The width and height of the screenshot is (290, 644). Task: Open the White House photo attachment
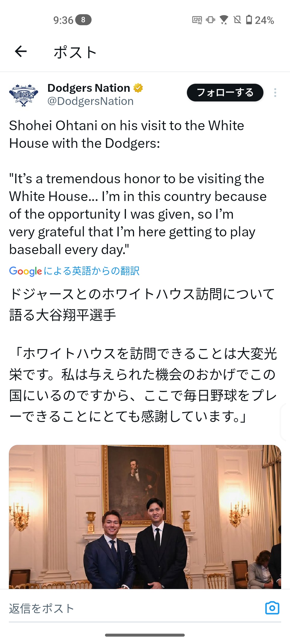[145, 517]
